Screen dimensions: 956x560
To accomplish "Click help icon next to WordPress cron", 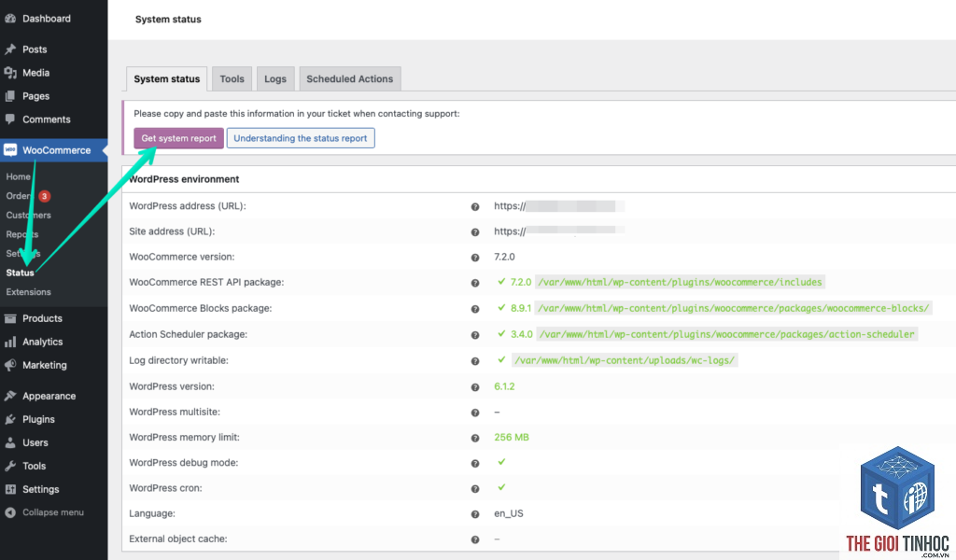I will (475, 489).
